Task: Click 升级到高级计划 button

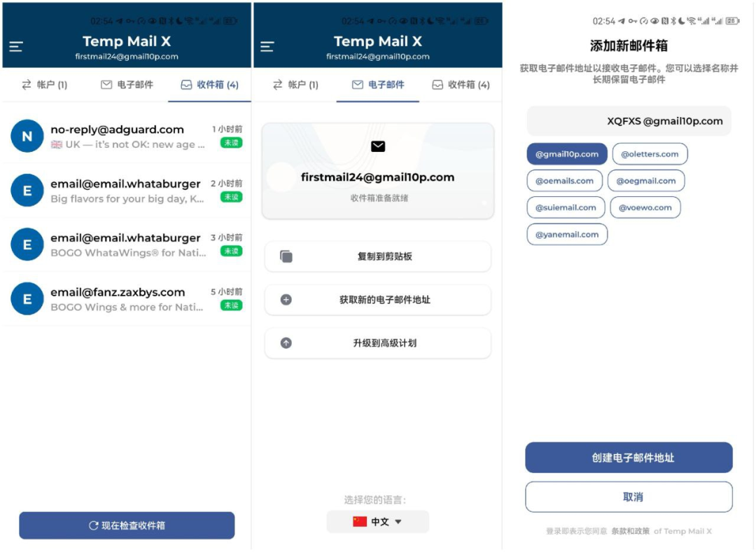Action: pos(378,343)
